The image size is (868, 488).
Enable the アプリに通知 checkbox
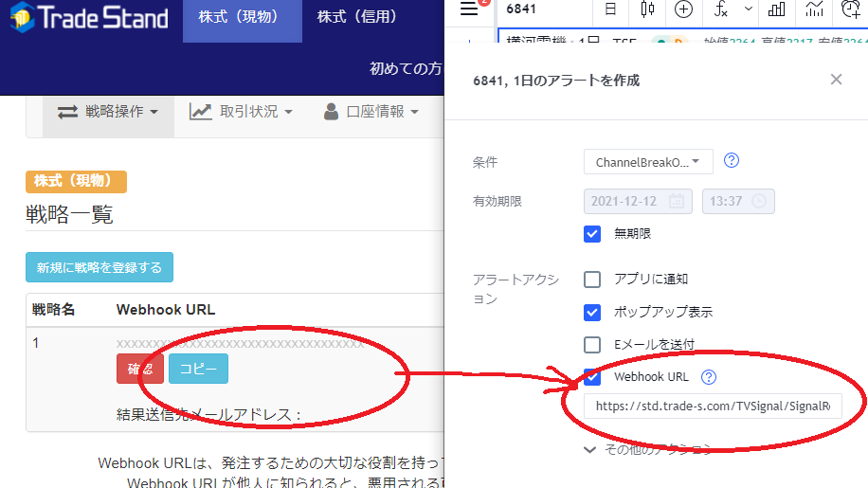(x=591, y=279)
